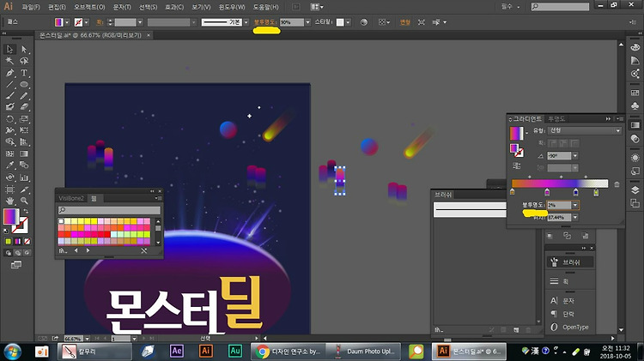Select the Selection tool (black arrow)

9,49
